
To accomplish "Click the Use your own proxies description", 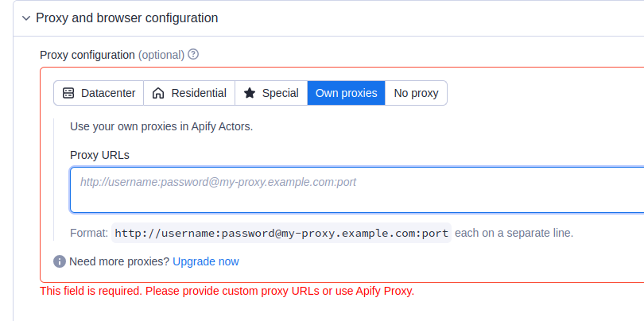I will (161, 126).
